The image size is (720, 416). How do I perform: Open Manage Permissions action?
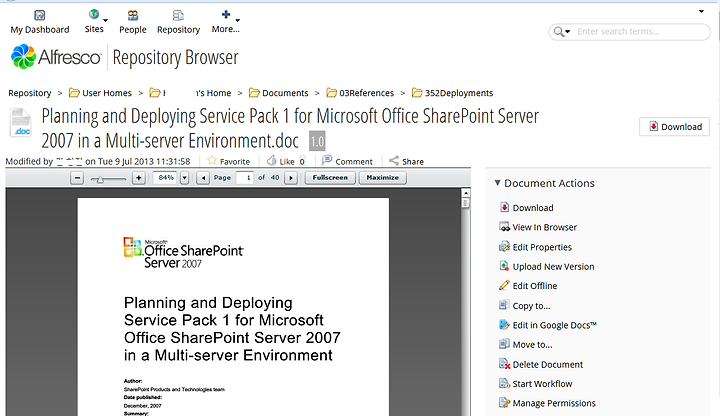547,403
